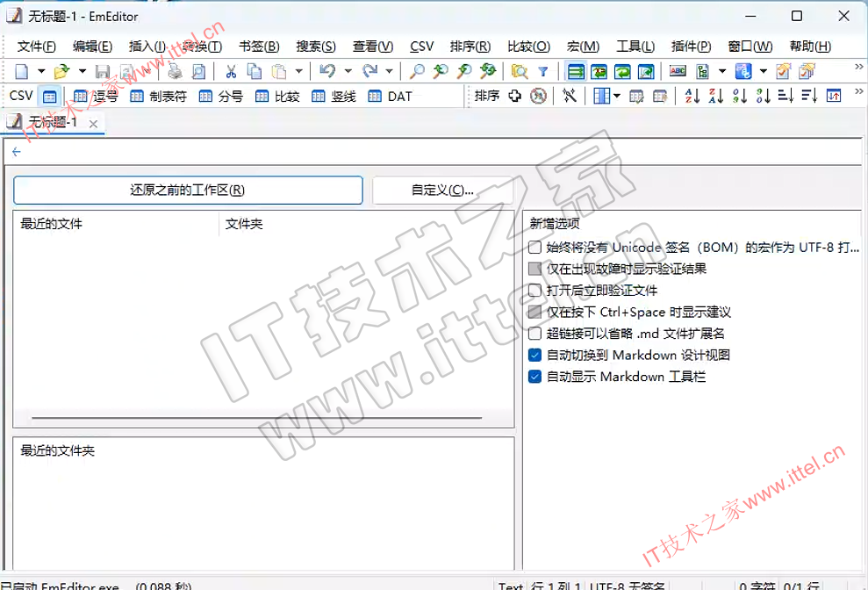Expand the New file dropdown arrow
Image resolution: width=868 pixels, height=590 pixels.
tap(41, 72)
